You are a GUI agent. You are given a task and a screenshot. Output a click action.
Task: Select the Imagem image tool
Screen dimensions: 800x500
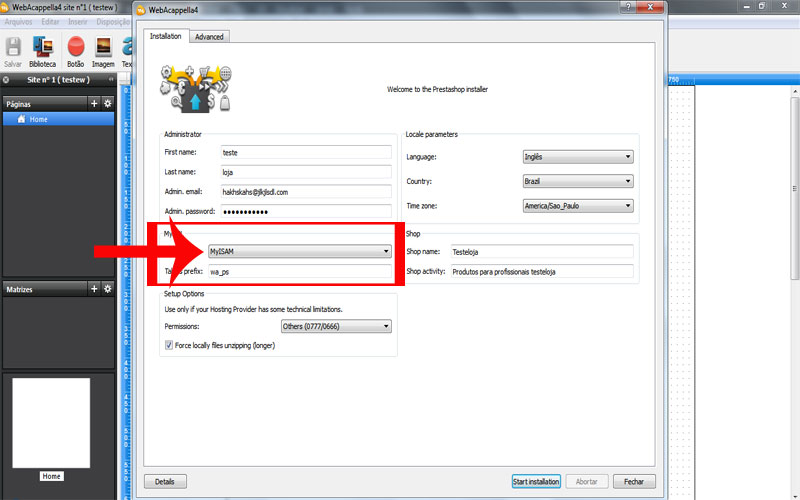tap(103, 47)
